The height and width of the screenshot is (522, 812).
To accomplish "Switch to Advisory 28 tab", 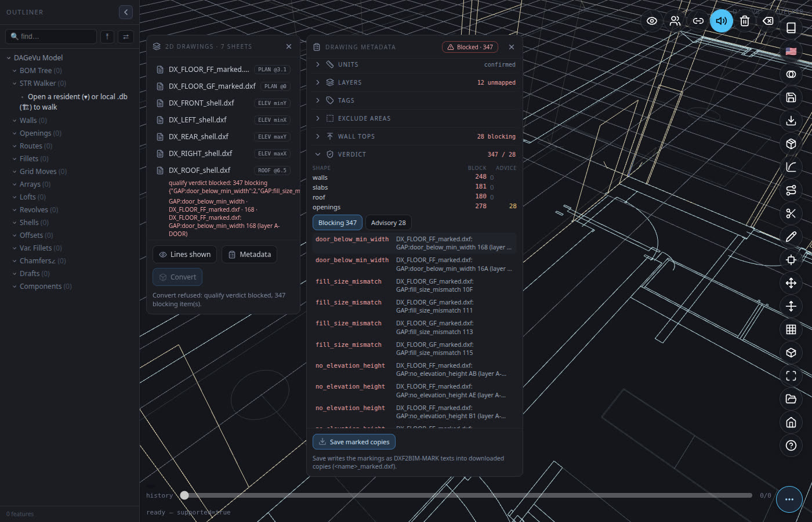I will pyautogui.click(x=388, y=223).
